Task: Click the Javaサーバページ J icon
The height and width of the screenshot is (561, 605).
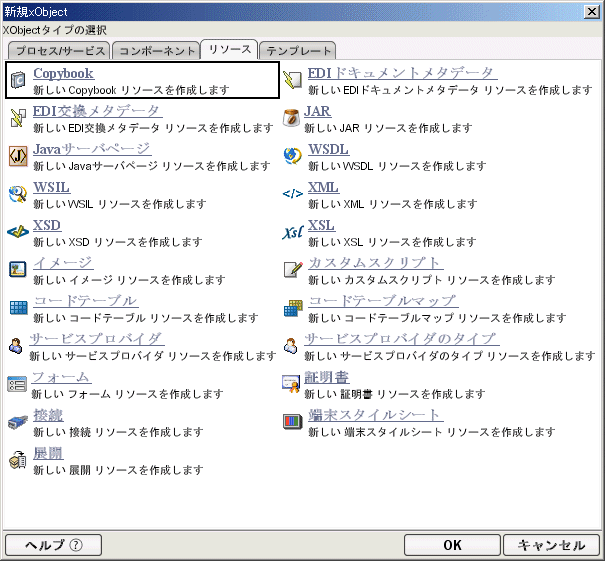Action: (18, 156)
